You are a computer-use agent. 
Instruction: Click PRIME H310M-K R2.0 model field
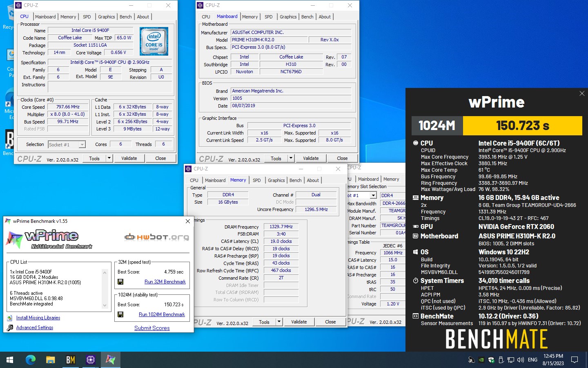tap(269, 40)
